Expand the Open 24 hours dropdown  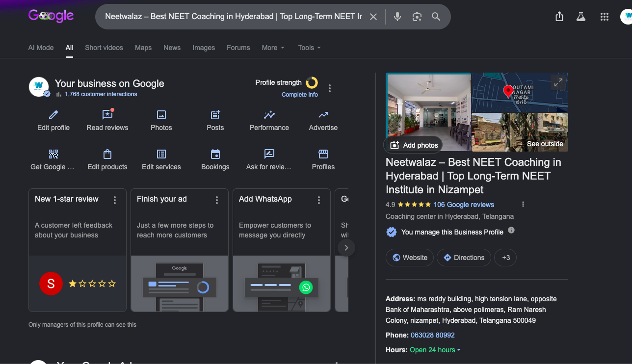pos(435,350)
